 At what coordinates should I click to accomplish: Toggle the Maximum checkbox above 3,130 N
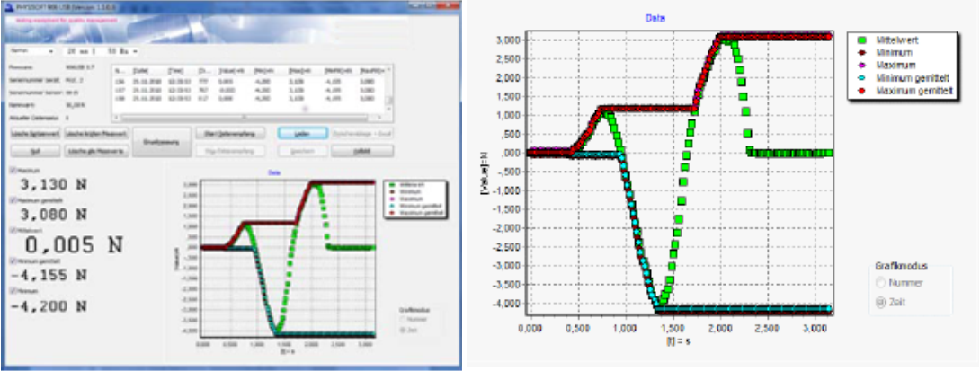[x=11, y=169]
